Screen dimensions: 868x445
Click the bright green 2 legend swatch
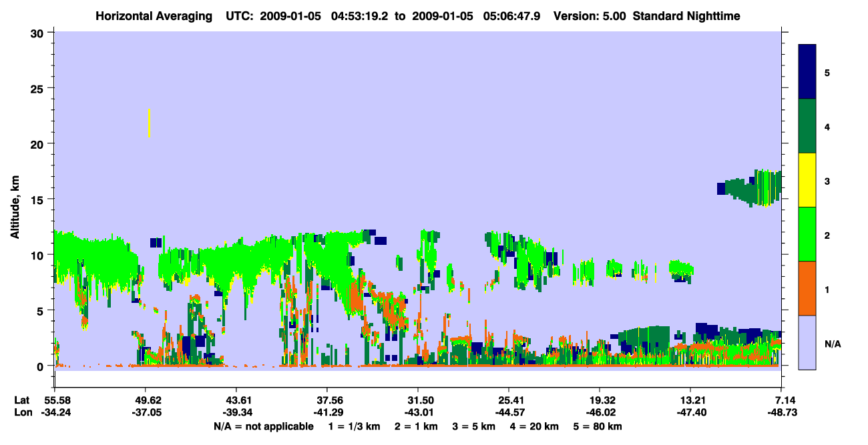807,234
